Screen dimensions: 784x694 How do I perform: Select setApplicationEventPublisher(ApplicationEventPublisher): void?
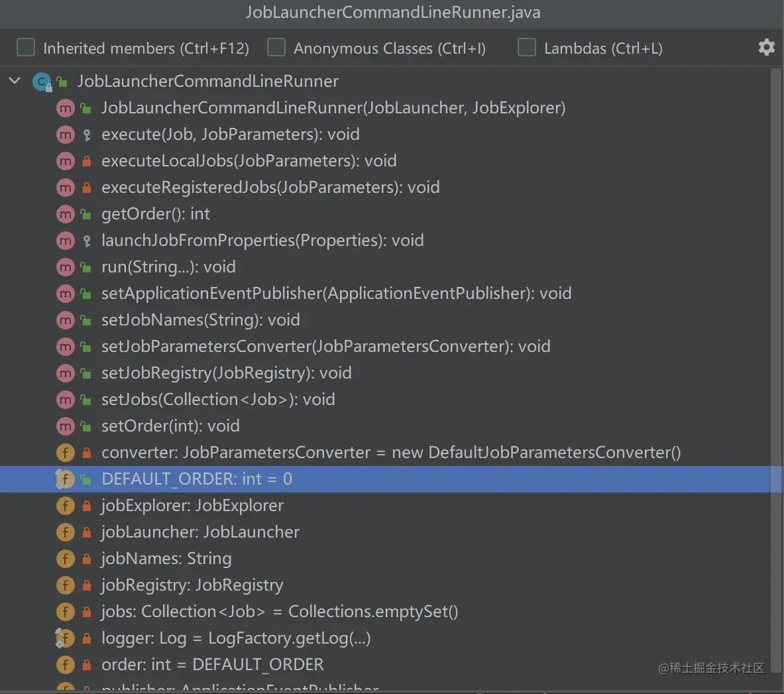[x=337, y=294]
